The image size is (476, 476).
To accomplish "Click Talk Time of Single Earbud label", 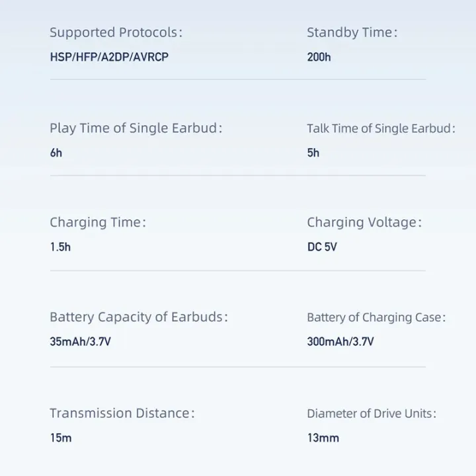I will pos(381,128).
